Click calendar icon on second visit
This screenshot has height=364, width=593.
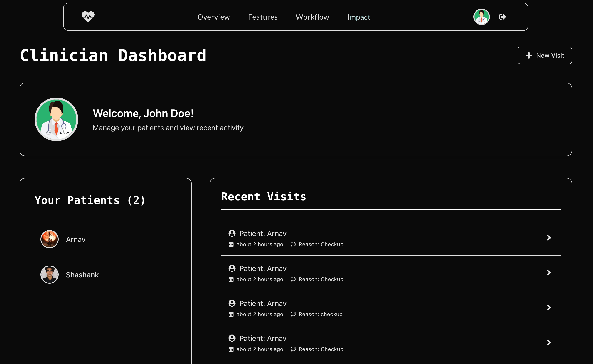(x=231, y=279)
